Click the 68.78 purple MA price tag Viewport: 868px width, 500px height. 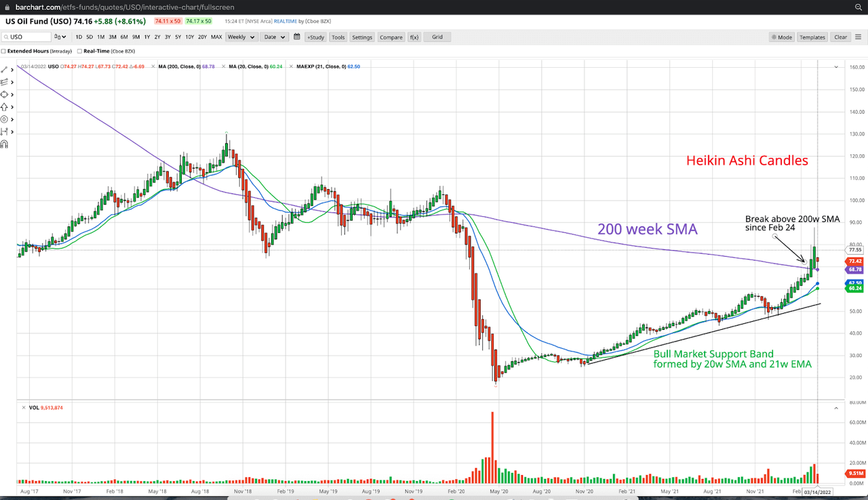[x=854, y=270]
